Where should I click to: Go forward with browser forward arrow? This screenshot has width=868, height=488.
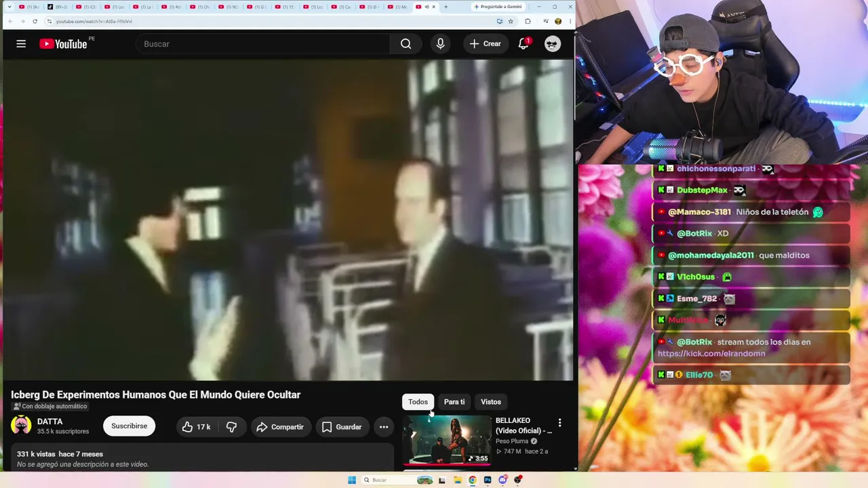point(22,21)
